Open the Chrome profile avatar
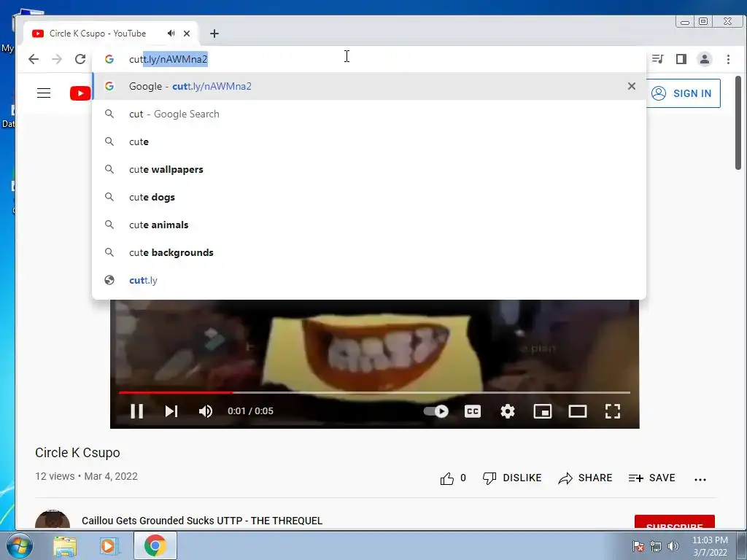 [x=705, y=59]
